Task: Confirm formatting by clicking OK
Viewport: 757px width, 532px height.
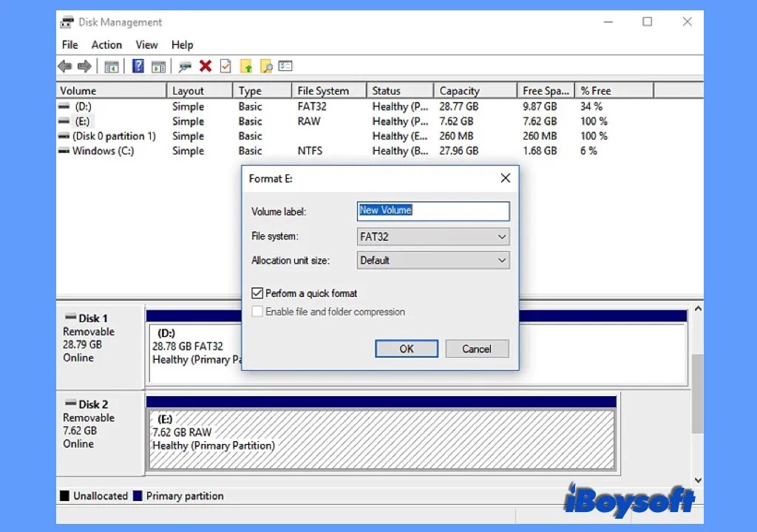Action: pos(406,348)
